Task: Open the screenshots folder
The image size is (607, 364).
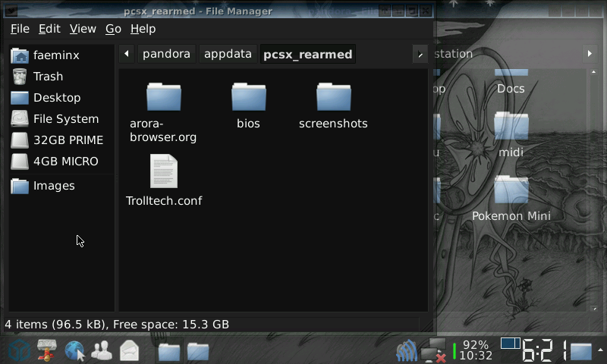Action: pos(333,98)
